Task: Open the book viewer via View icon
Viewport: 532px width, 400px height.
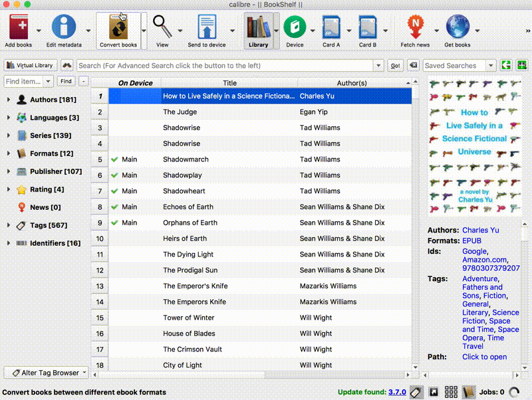Action: (x=162, y=27)
